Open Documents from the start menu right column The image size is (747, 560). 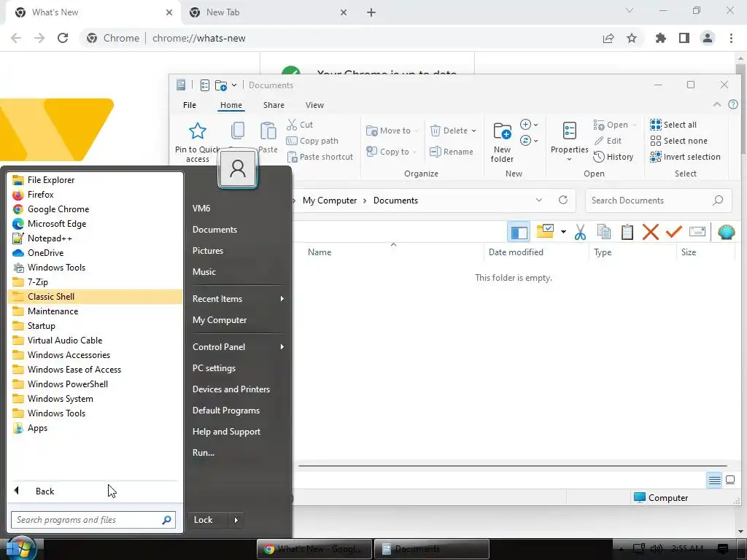(x=214, y=230)
